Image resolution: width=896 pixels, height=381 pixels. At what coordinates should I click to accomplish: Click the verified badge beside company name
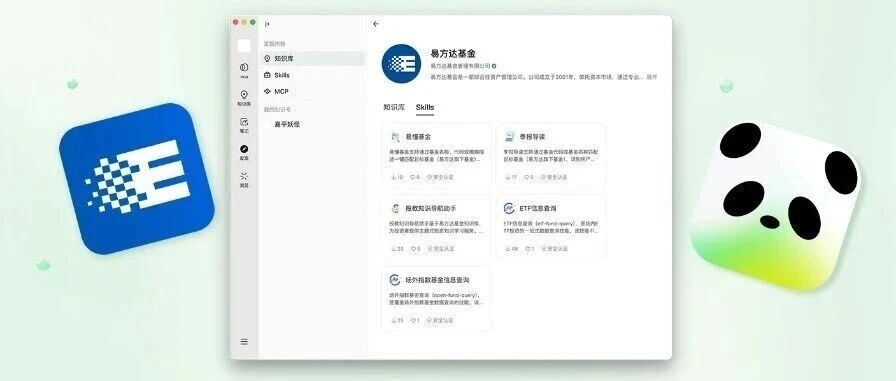point(494,66)
